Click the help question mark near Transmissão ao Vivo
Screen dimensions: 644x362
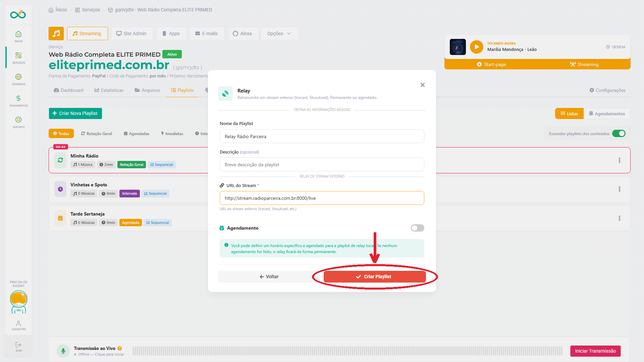click(x=120, y=348)
